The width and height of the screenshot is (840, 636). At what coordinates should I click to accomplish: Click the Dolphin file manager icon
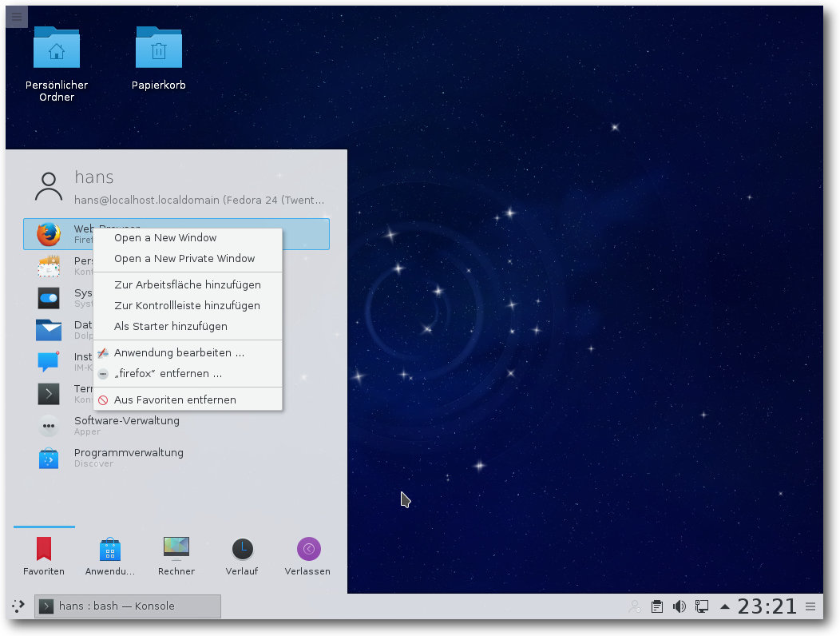click(49, 330)
